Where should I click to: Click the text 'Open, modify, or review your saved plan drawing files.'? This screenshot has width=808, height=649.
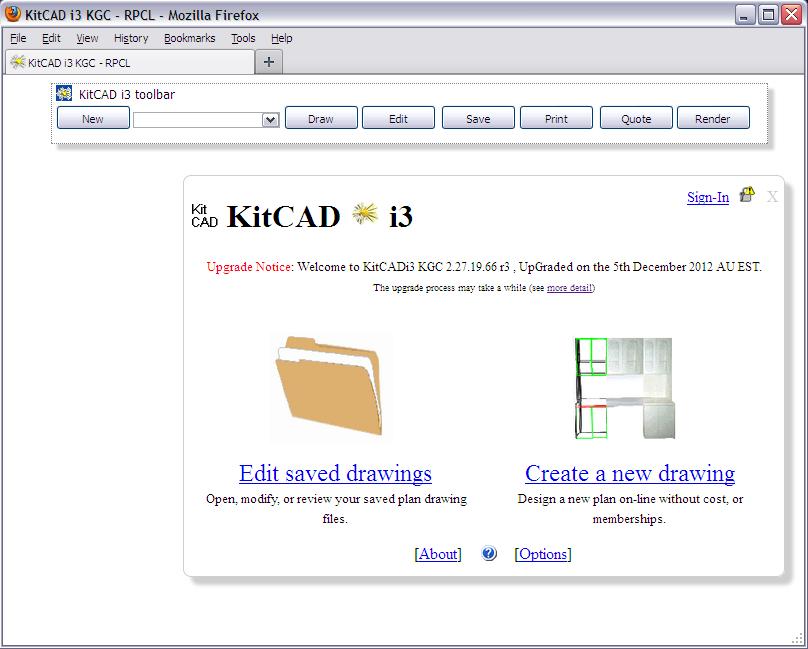pyautogui.click(x=336, y=509)
